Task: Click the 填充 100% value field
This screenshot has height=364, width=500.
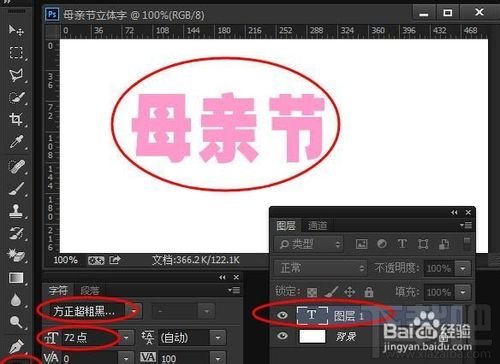Action: tap(439, 292)
